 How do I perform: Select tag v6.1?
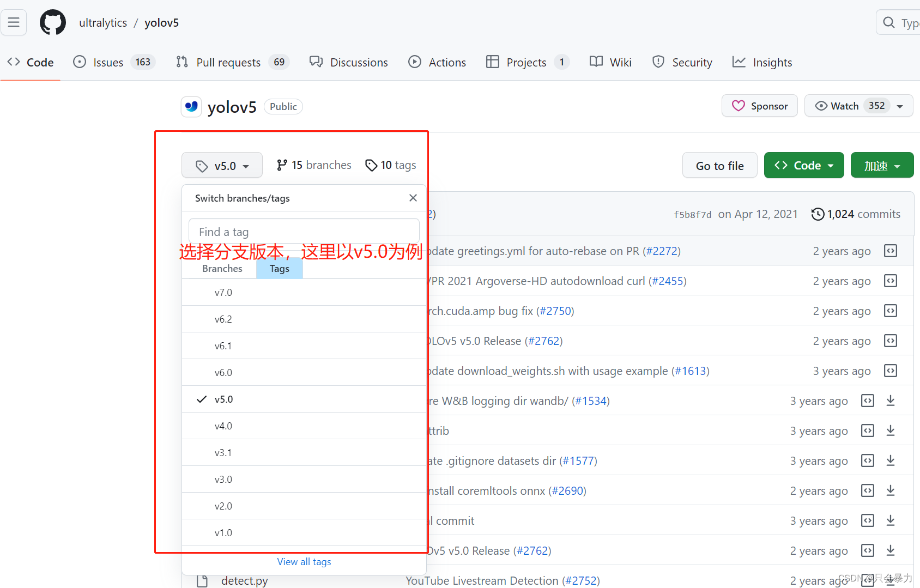304,346
